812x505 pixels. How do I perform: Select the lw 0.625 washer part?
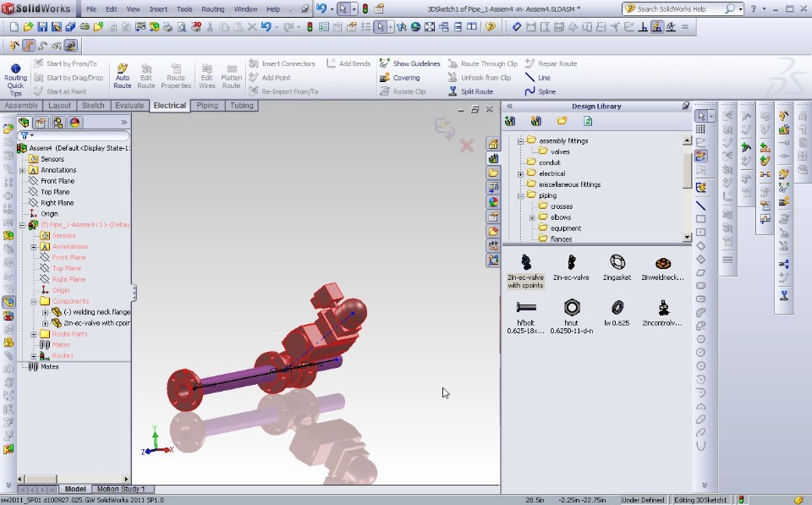click(617, 313)
